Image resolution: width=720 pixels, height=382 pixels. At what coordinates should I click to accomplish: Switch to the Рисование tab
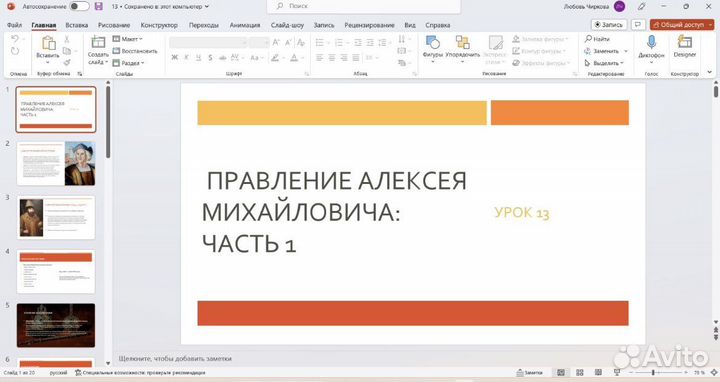[x=114, y=25]
